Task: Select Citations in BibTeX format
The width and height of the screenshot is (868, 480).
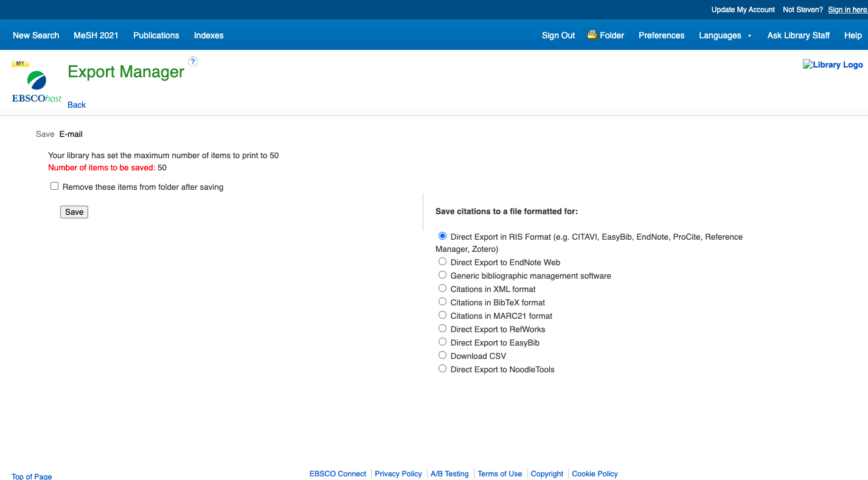Action: (442, 302)
